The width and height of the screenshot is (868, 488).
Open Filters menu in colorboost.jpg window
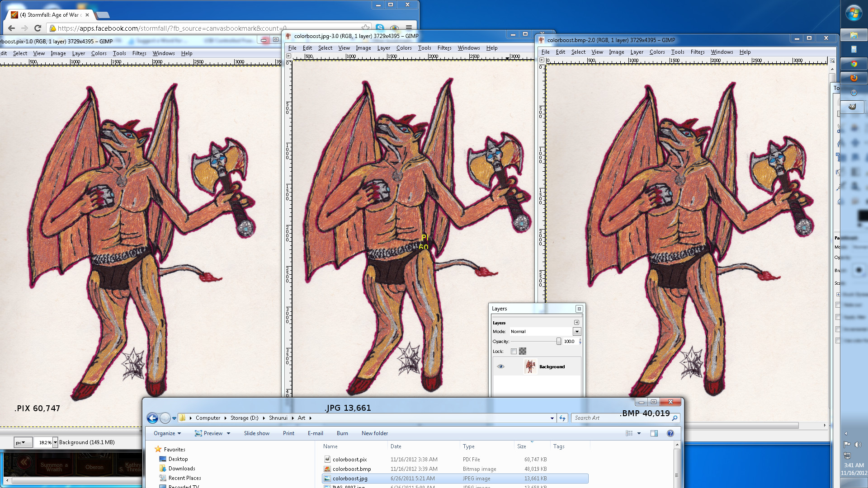click(444, 48)
